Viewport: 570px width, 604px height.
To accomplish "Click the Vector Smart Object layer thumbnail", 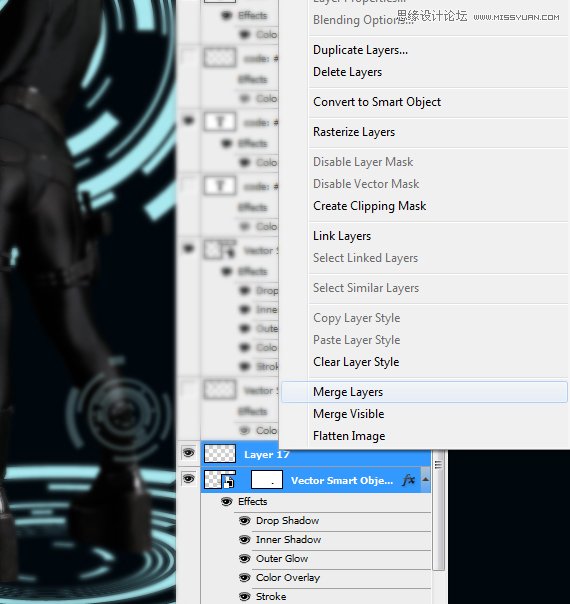I will point(220,480).
